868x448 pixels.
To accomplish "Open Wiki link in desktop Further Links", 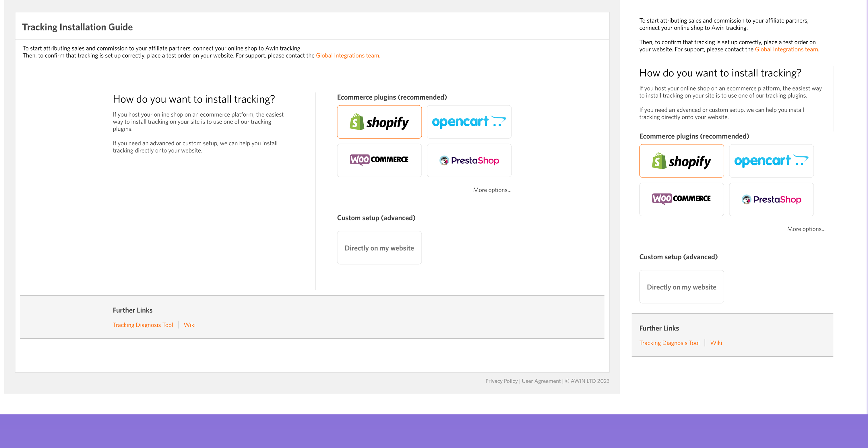I will click(189, 325).
